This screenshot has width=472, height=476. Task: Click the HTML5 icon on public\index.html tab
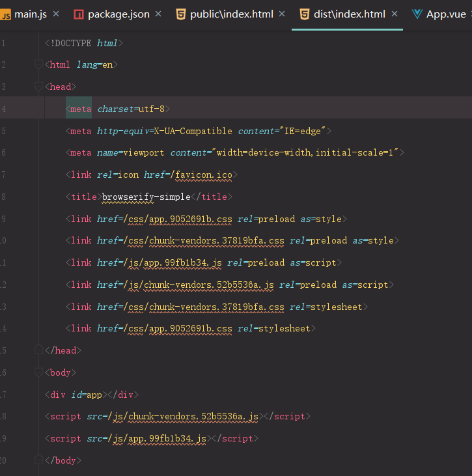click(180, 14)
